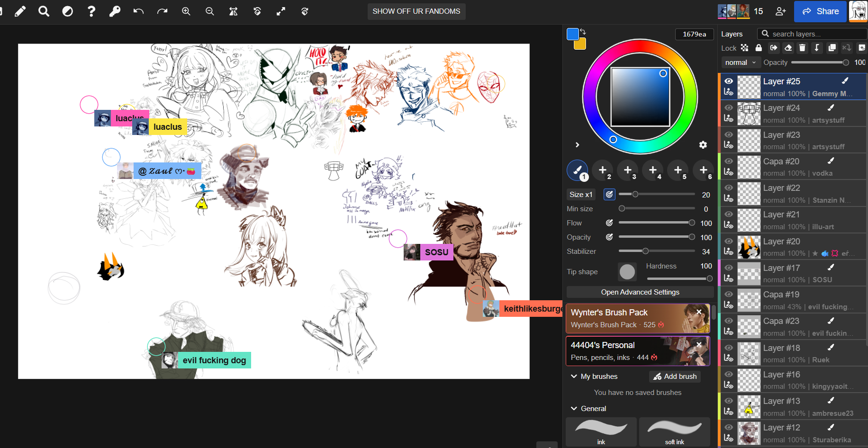Click the zoom in magnifier
The height and width of the screenshot is (448, 868).
[186, 11]
